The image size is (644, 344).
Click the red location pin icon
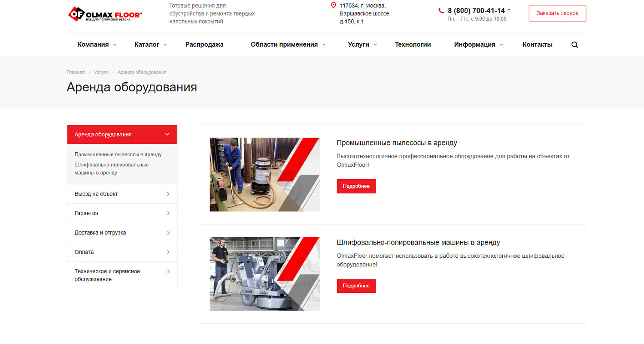pyautogui.click(x=334, y=6)
